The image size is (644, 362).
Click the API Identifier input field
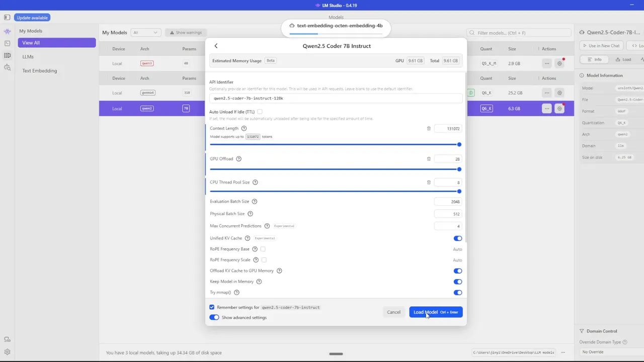[336, 99]
